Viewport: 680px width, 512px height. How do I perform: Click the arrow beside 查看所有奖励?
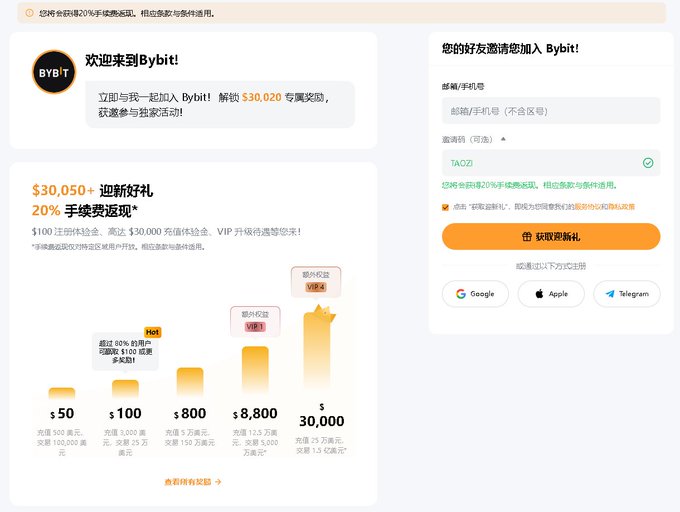coord(218,482)
